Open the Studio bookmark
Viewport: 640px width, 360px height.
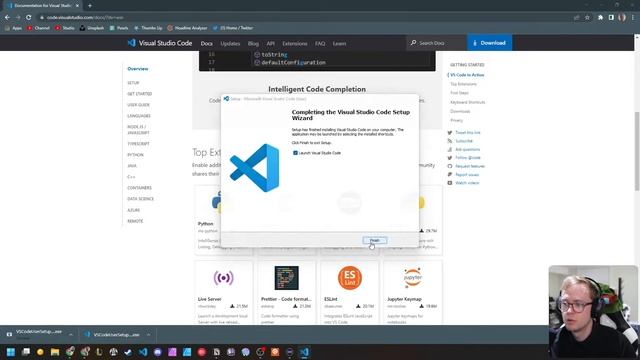[x=64, y=28]
